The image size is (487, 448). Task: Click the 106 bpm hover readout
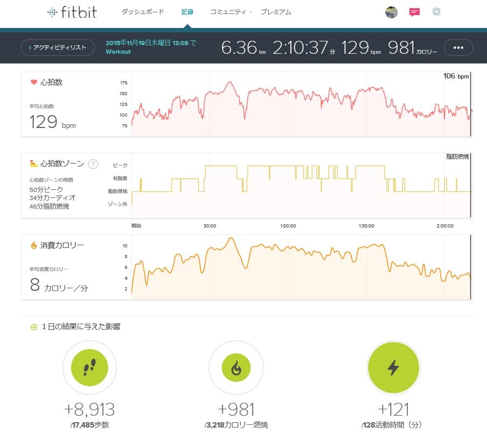(456, 76)
